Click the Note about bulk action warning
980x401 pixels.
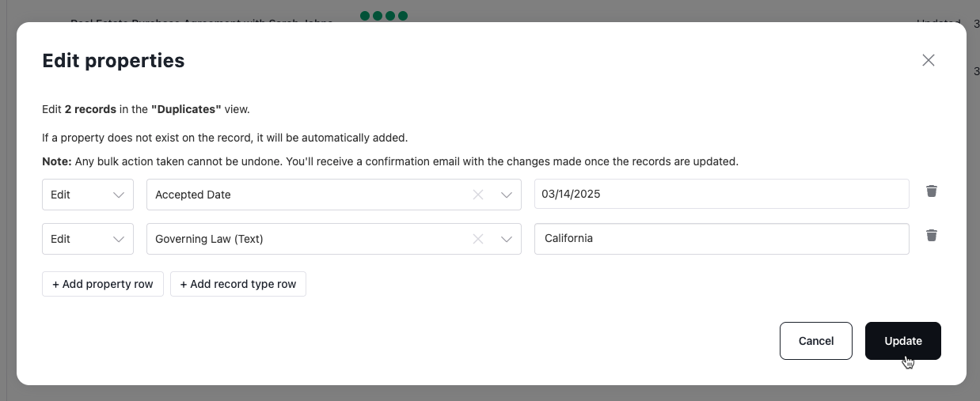coord(390,161)
